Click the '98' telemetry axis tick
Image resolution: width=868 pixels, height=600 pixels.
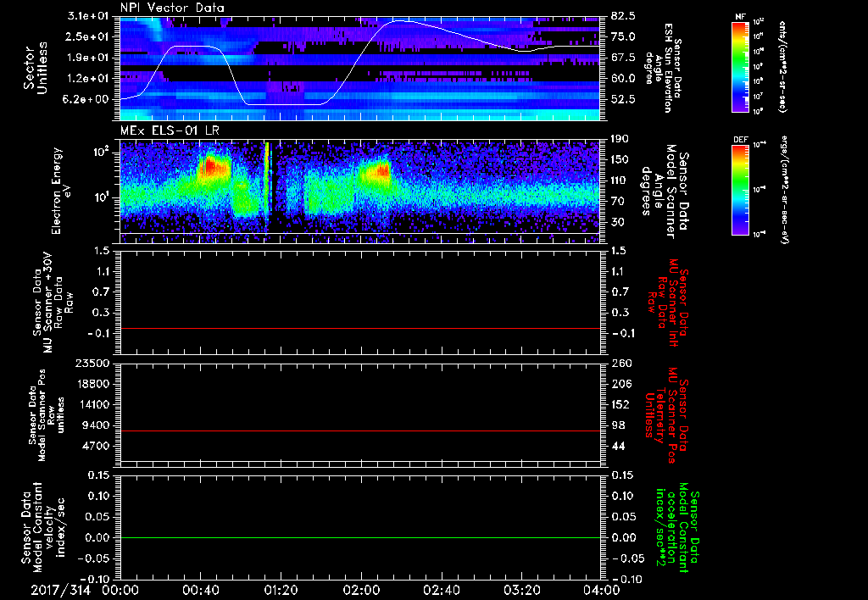click(x=617, y=425)
